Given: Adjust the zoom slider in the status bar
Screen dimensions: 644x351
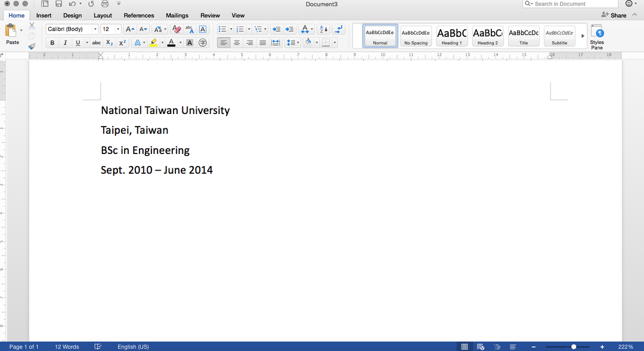Looking at the screenshot, I should click(574, 347).
